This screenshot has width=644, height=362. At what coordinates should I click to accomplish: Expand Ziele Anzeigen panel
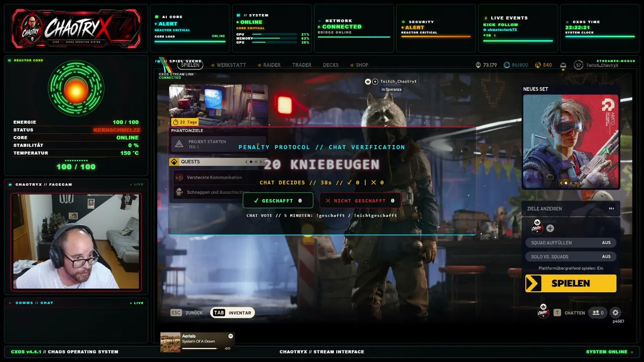tap(571, 209)
